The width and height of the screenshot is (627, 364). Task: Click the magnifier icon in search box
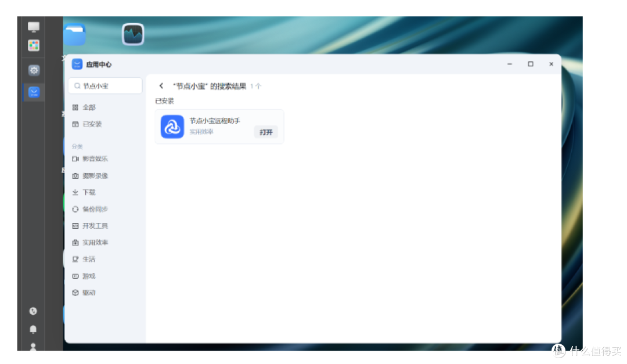[x=77, y=86]
